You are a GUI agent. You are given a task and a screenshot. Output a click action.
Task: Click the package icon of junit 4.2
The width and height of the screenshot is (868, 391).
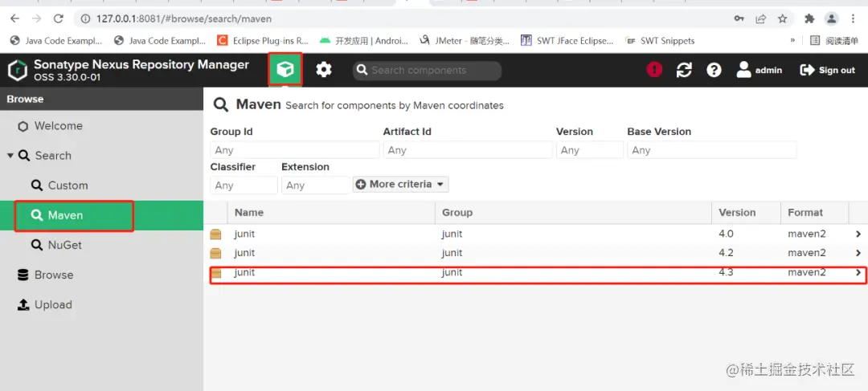216,253
